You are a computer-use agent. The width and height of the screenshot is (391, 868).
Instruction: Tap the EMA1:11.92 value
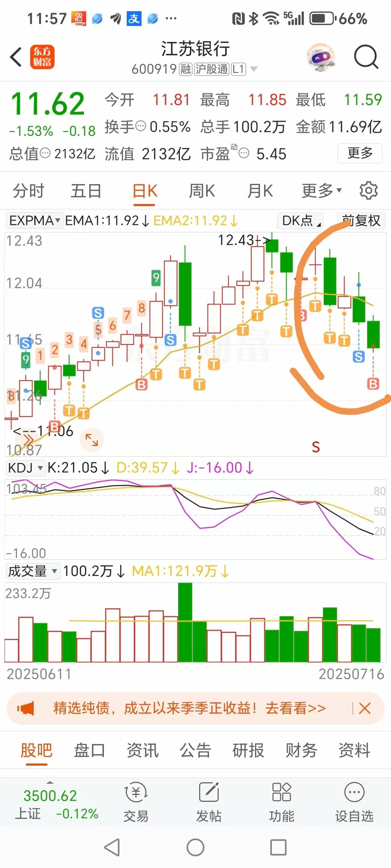107,220
